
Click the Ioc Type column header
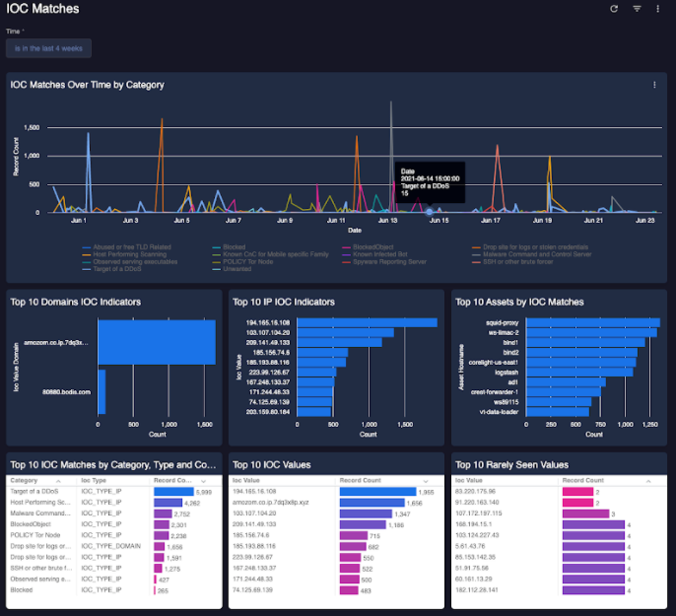point(94,480)
